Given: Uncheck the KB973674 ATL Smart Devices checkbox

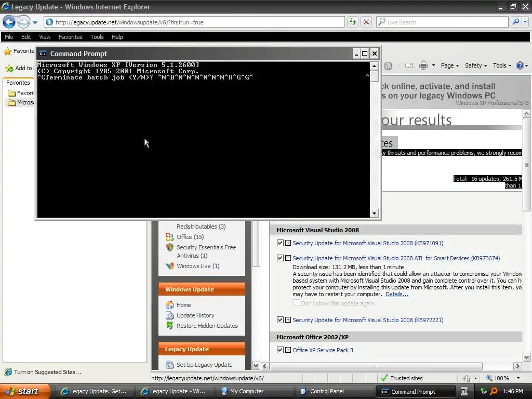Looking at the screenshot, I should [280, 258].
